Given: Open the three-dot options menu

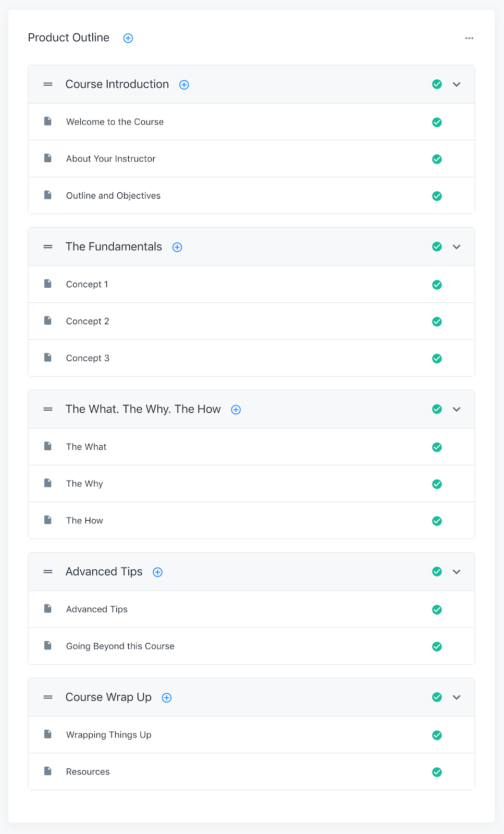Looking at the screenshot, I should click(469, 38).
